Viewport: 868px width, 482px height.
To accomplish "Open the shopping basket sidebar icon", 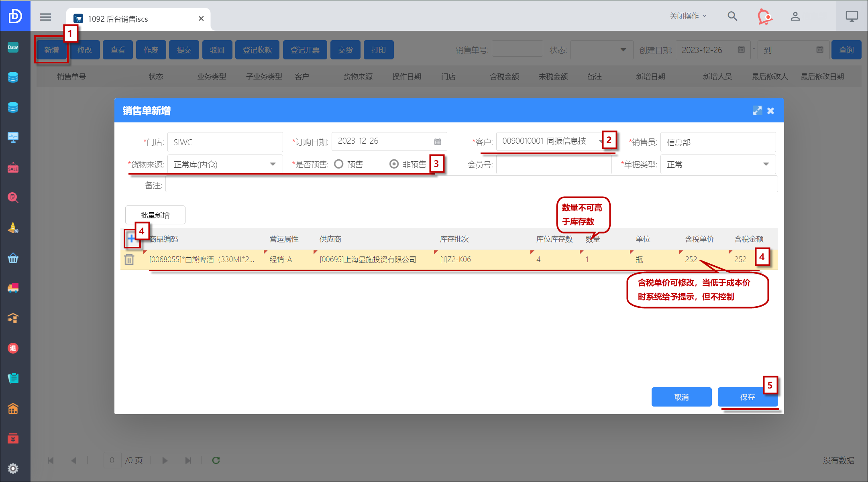I will 13,258.
